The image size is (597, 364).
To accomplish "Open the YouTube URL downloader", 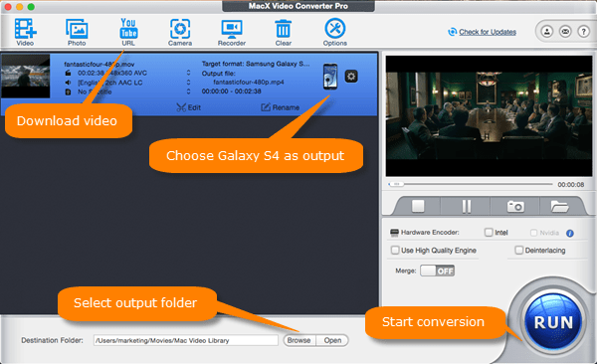I will coord(128,32).
